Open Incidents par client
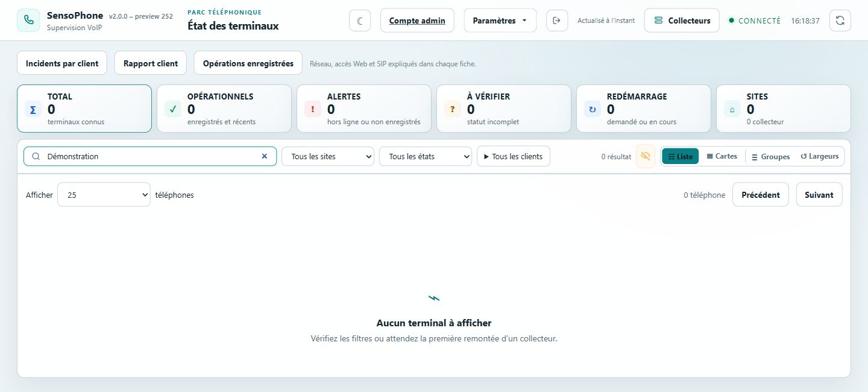This screenshot has height=392, width=868. tap(62, 63)
